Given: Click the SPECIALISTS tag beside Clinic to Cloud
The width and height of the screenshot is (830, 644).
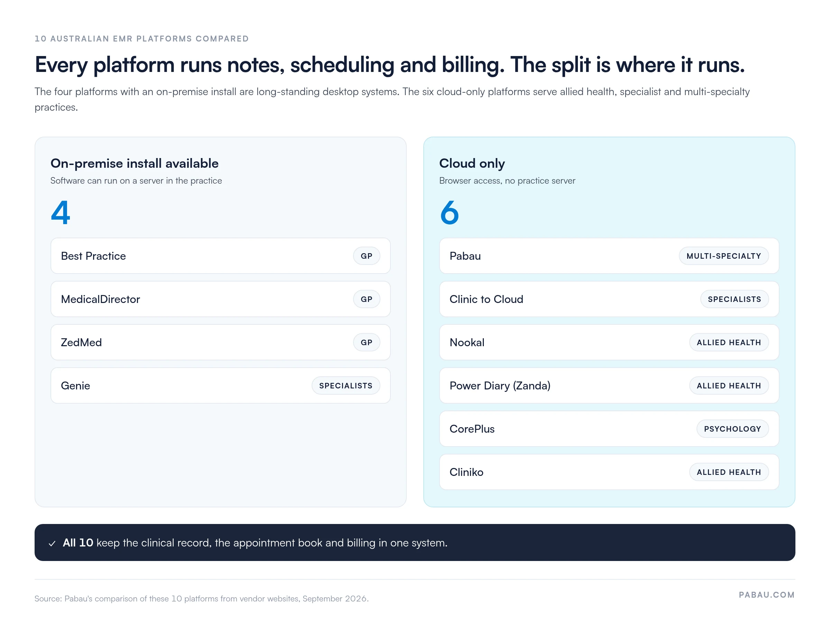Looking at the screenshot, I should [x=734, y=299].
